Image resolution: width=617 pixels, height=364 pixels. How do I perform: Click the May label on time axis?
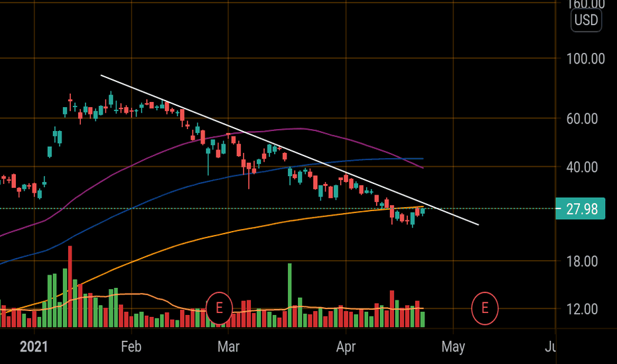453,347
